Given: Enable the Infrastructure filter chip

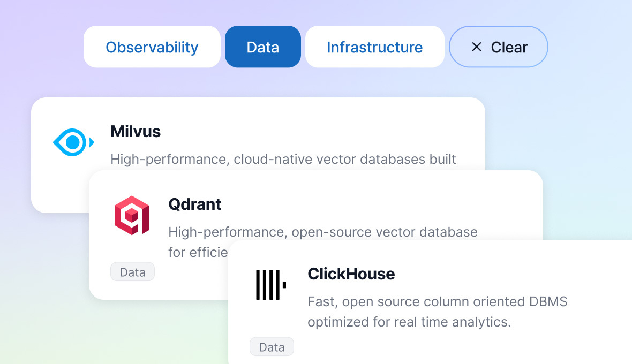Looking at the screenshot, I should pyautogui.click(x=375, y=47).
